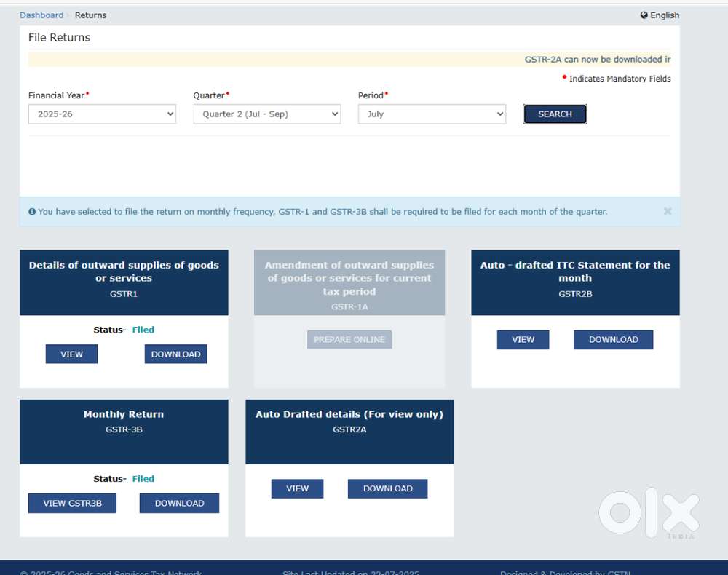Viewport: 728px width, 575px height.
Task: View the GSTR2B ITC statement
Action: tap(523, 339)
